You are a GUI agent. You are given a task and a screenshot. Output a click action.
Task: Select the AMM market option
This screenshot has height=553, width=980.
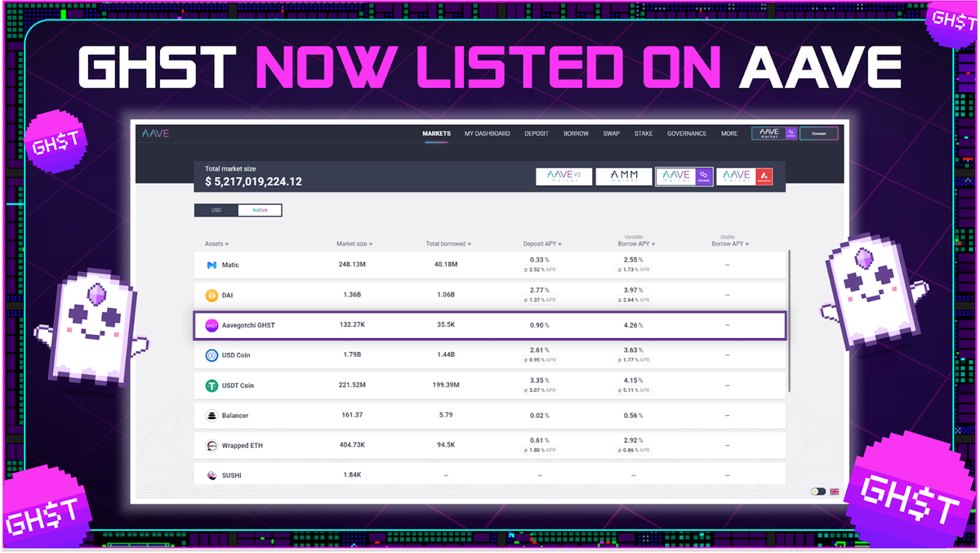pyautogui.click(x=623, y=176)
